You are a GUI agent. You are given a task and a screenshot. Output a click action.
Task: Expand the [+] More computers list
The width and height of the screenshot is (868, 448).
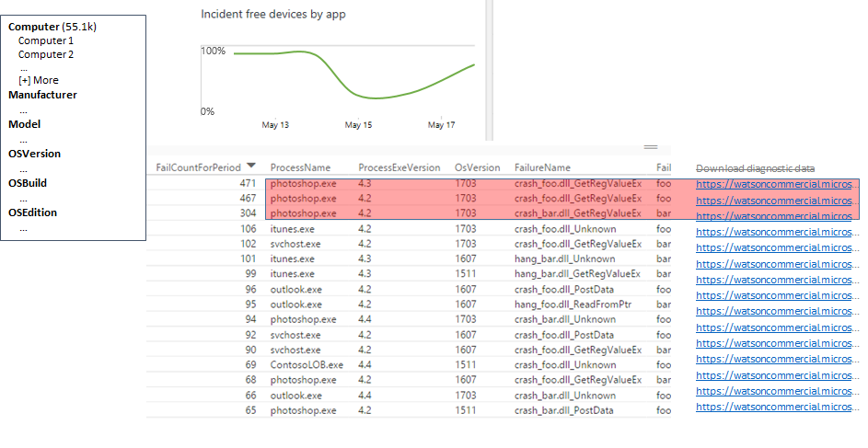(x=39, y=80)
